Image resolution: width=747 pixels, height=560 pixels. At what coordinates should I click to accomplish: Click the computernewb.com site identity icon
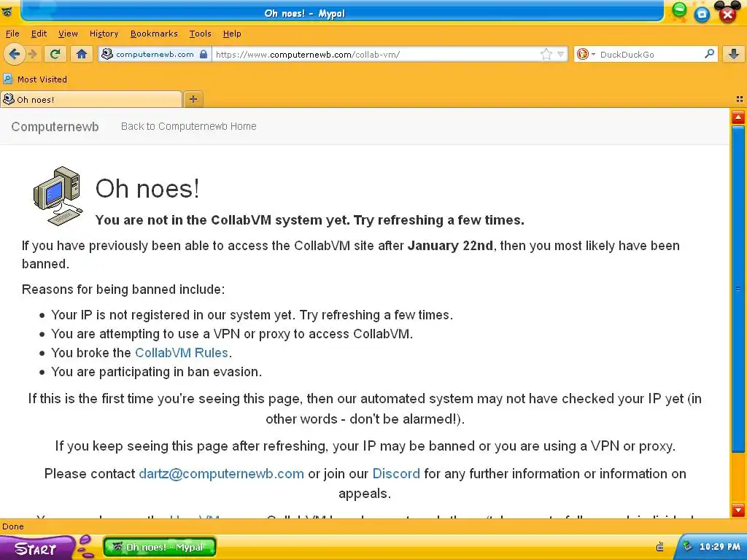[x=108, y=54]
